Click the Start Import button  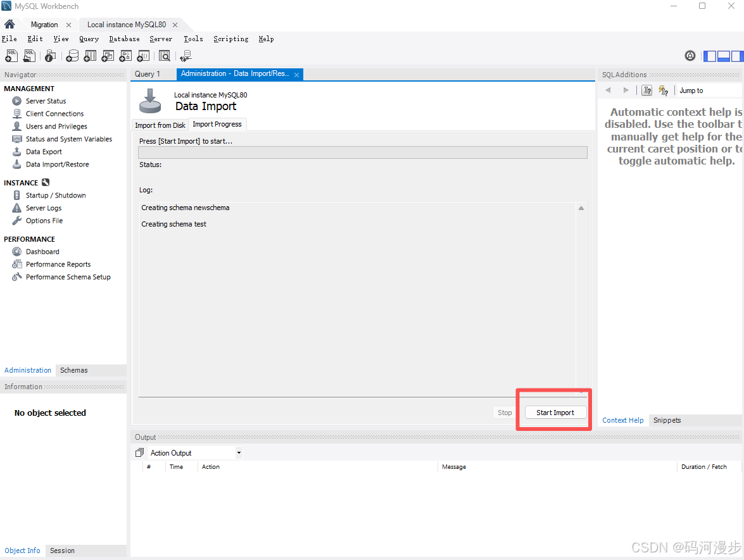555,413
